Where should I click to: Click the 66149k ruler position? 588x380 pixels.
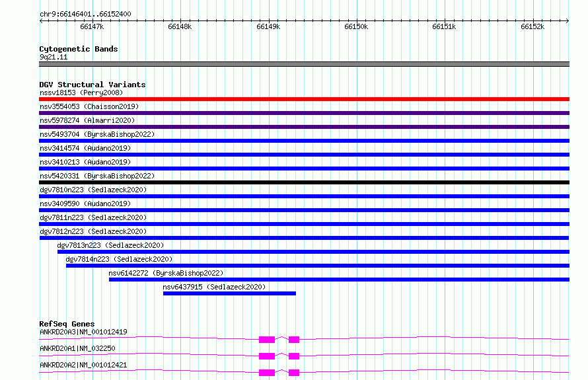(x=268, y=26)
